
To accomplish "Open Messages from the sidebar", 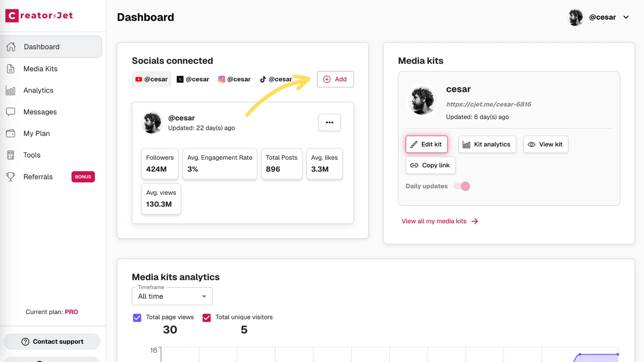I will point(11,112).
